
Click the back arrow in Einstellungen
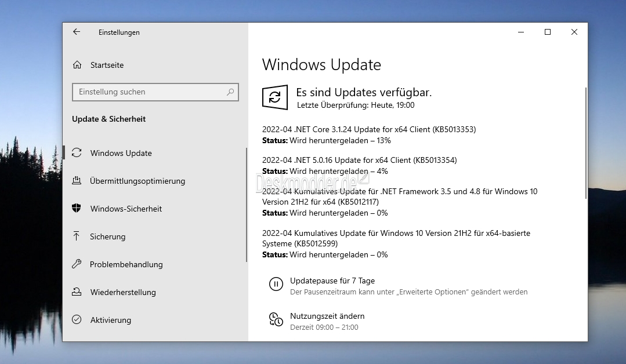77,32
